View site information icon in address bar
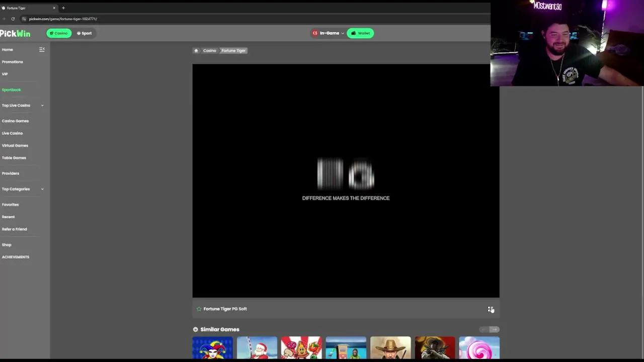The image size is (644, 362). click(x=24, y=19)
